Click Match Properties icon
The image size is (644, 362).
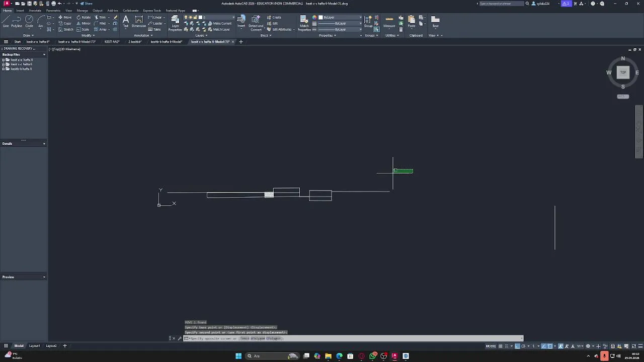(x=304, y=23)
